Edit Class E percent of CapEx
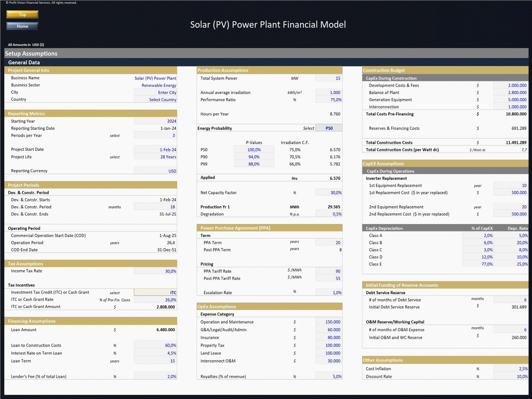Screen dimensions: 532x399 point(478,264)
